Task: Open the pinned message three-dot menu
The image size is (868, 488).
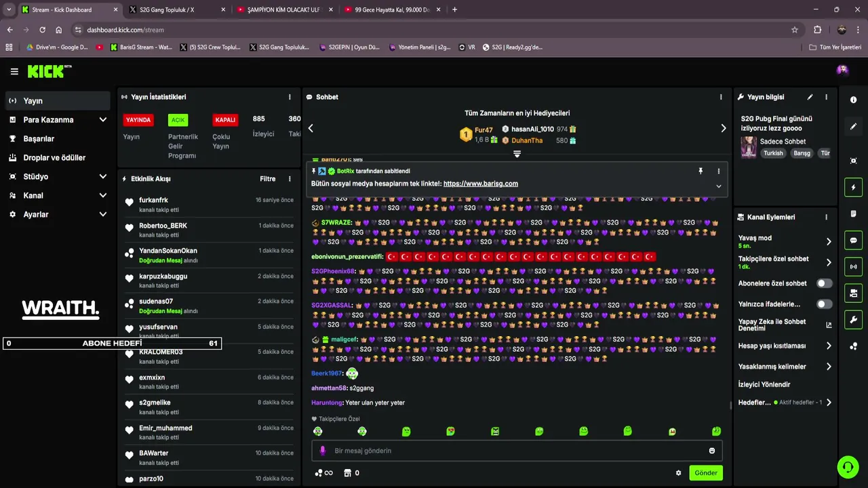Action: [x=719, y=171]
